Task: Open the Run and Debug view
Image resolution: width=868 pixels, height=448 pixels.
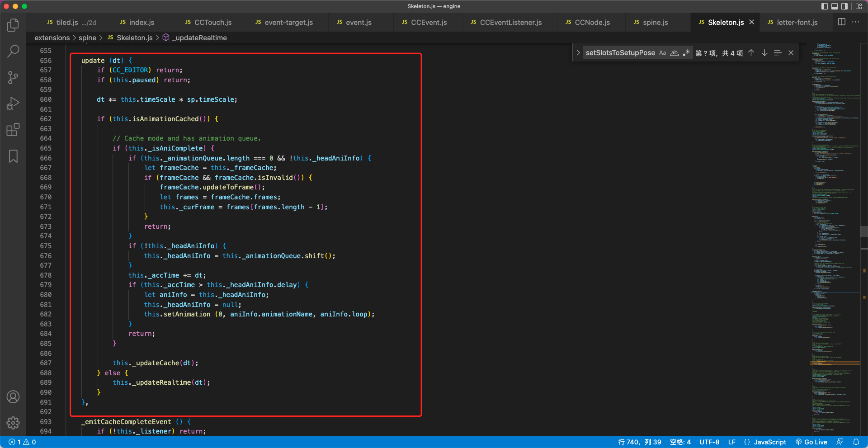Action: click(13, 104)
